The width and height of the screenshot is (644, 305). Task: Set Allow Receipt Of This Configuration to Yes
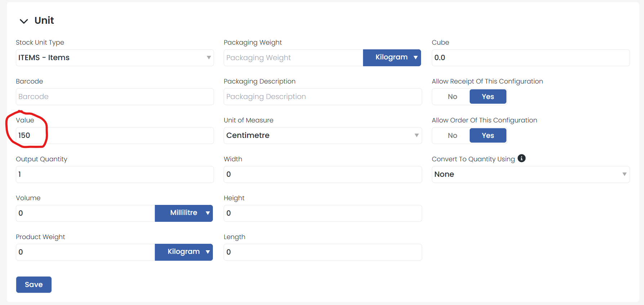point(488,97)
